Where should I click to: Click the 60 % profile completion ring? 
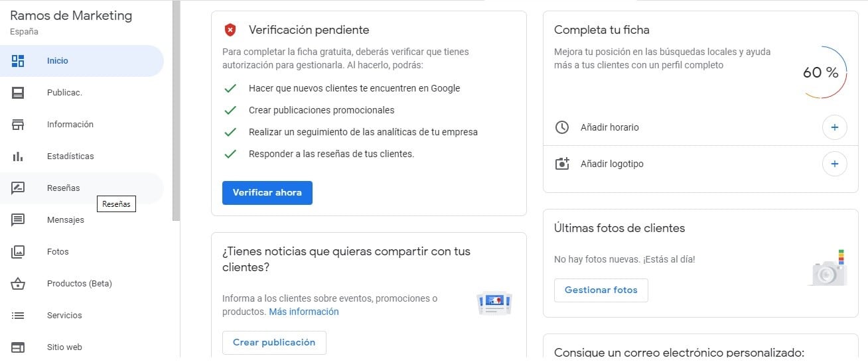coord(821,73)
